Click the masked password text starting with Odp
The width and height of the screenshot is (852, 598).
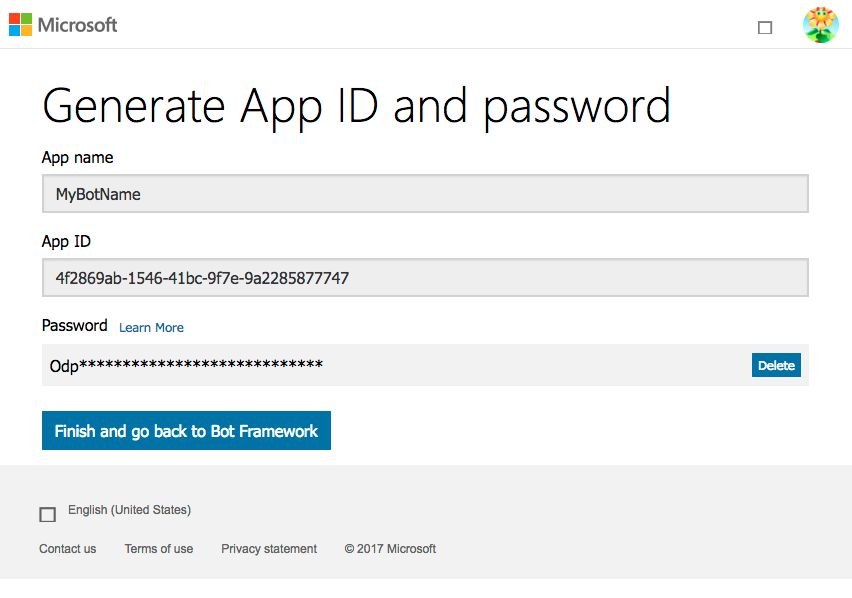[186, 365]
